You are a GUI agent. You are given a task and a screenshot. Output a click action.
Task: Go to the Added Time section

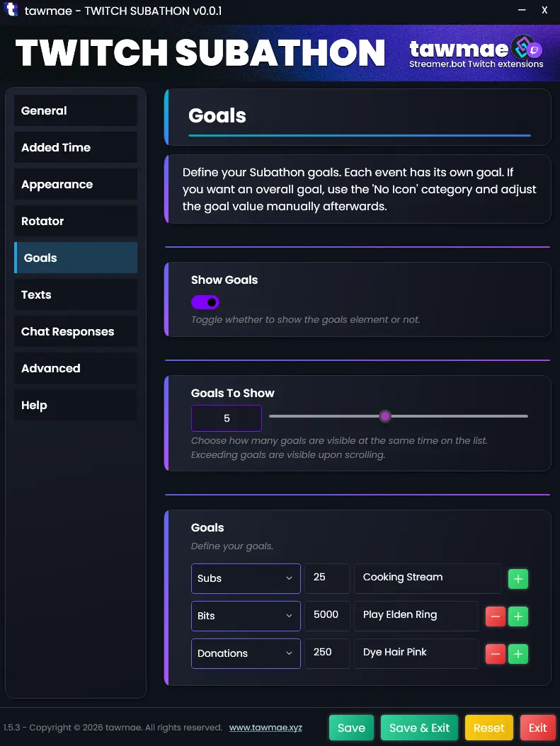pos(76,147)
